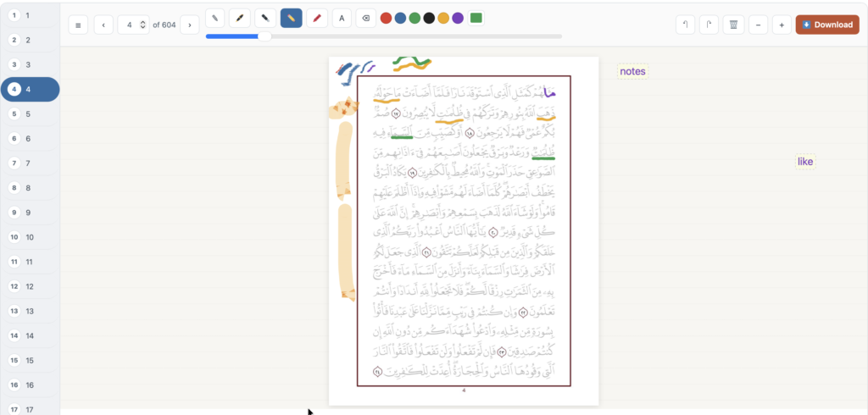The height and width of the screenshot is (415, 868).
Task: Open the sidebar menu hamburger button
Action: tap(78, 25)
